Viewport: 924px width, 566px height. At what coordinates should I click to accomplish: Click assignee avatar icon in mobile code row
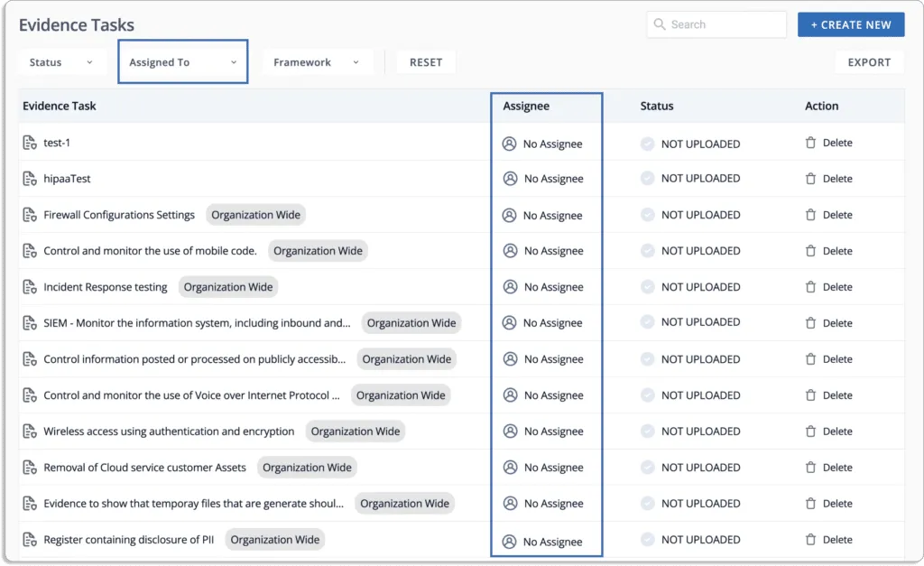511,251
